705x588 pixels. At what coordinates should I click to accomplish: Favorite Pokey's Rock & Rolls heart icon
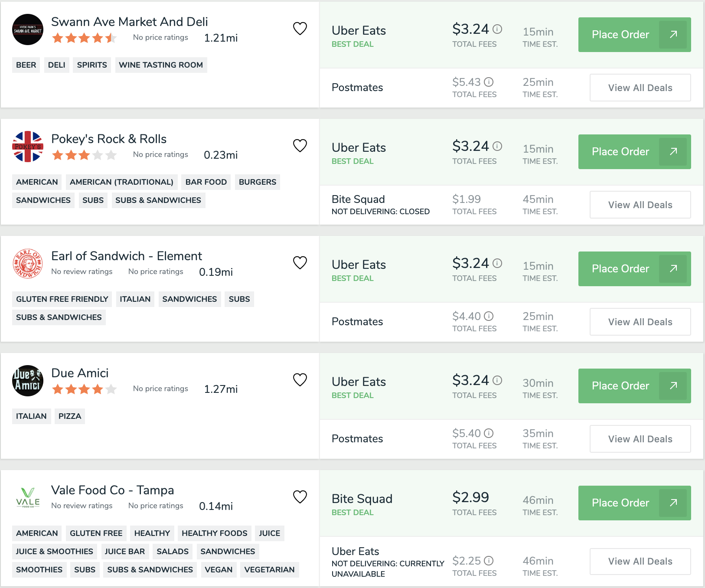[300, 146]
